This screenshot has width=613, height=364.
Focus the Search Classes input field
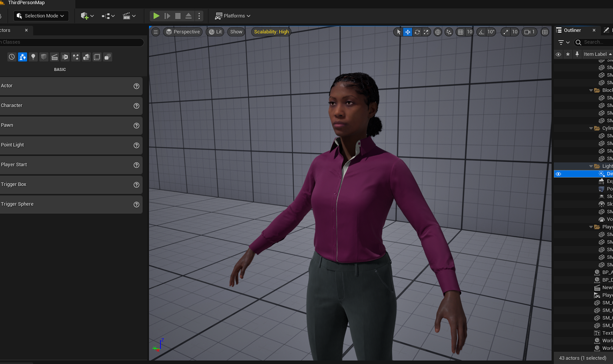pyautogui.click(x=71, y=42)
